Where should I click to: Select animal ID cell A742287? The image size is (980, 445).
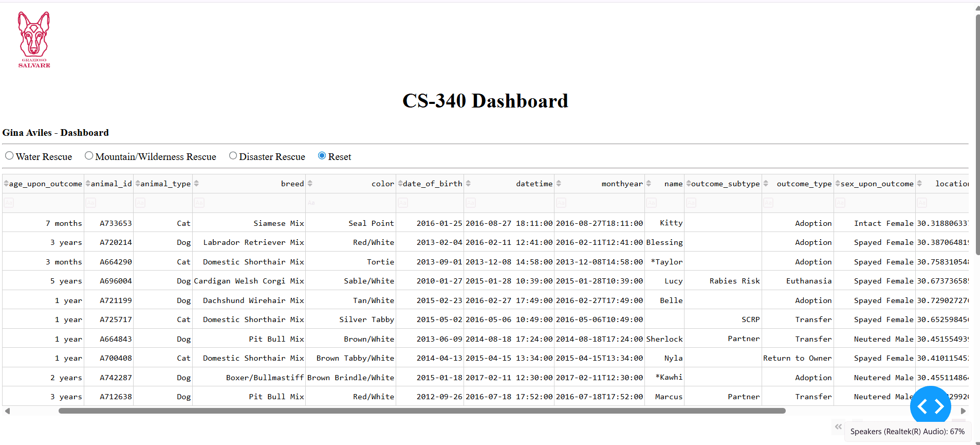[109, 378]
